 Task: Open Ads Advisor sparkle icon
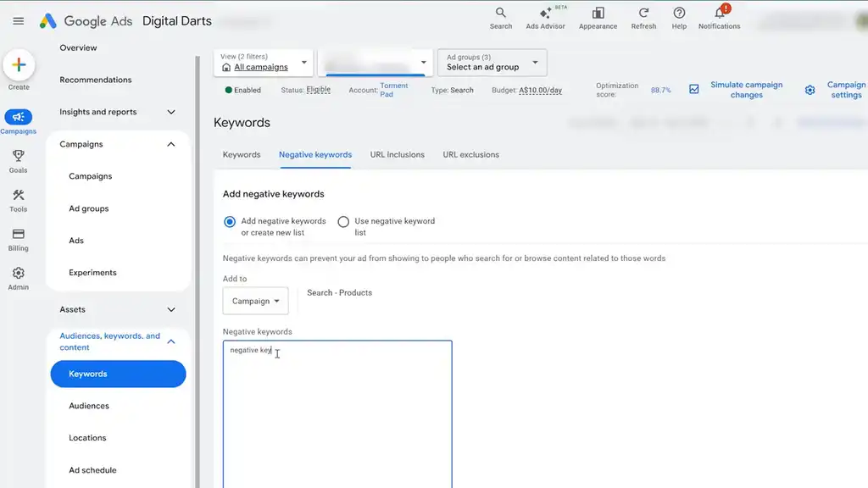click(x=545, y=13)
